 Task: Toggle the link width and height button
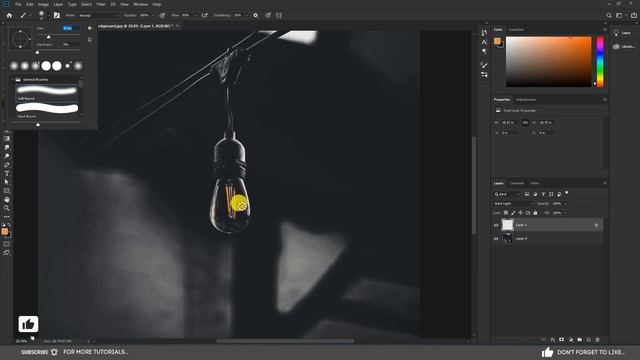click(x=525, y=122)
